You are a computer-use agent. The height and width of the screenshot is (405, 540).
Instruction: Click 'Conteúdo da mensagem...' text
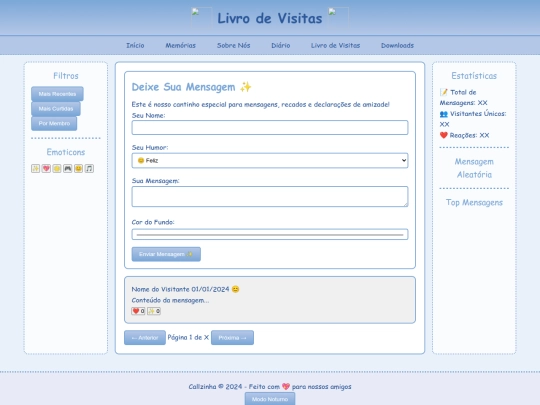click(x=170, y=300)
